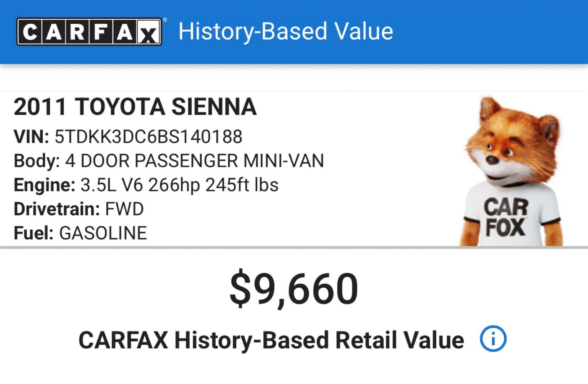Viewport: 588px width, 384px height.
Task: Click the FWD drivetrain value
Action: pyautogui.click(x=124, y=209)
